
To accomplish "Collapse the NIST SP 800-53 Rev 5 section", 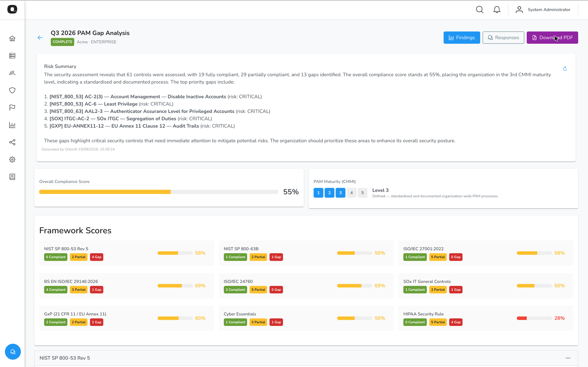I will click(568, 358).
